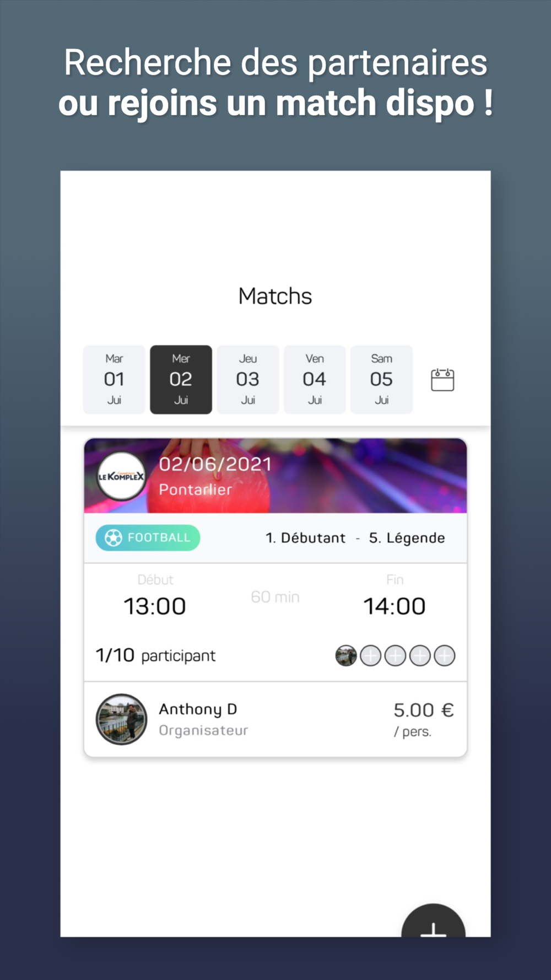Open Anthony D organizer profile photo

click(x=121, y=719)
